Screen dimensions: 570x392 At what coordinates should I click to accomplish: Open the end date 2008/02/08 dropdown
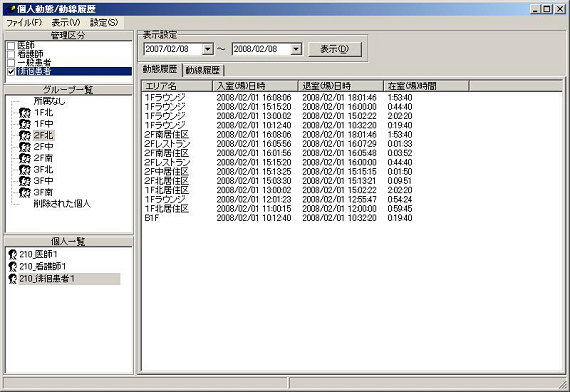pyautogui.click(x=296, y=49)
